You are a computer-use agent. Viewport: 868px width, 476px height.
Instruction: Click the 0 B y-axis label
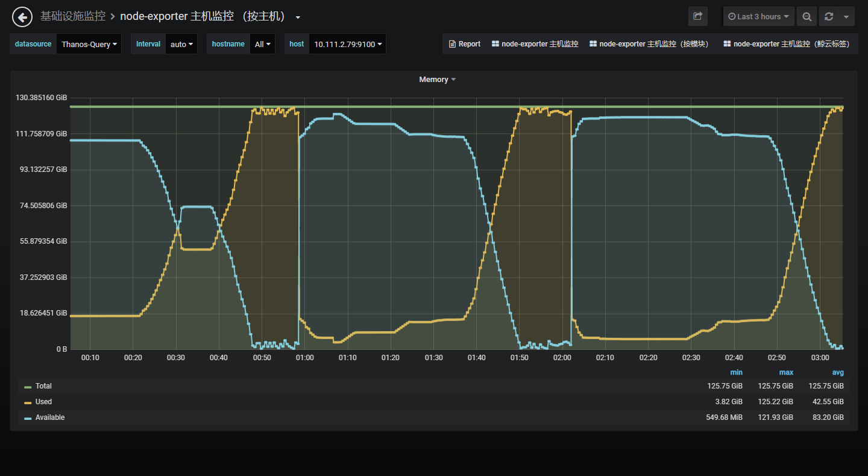(61, 349)
